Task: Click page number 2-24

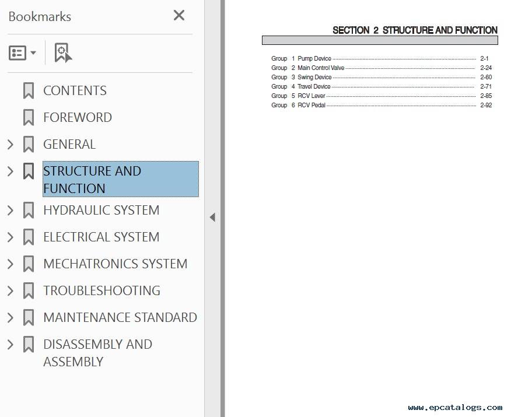Action: pyautogui.click(x=486, y=68)
